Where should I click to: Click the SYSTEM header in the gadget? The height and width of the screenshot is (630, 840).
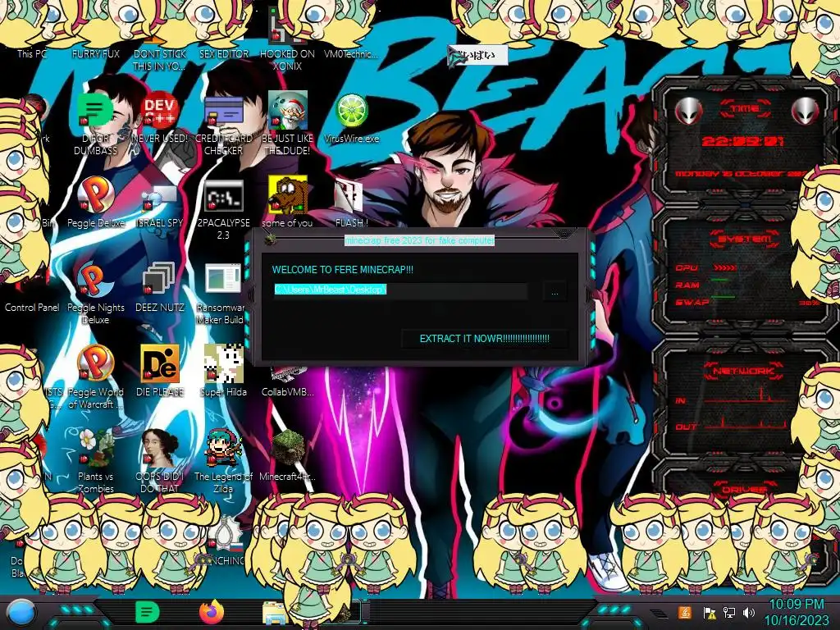point(745,239)
